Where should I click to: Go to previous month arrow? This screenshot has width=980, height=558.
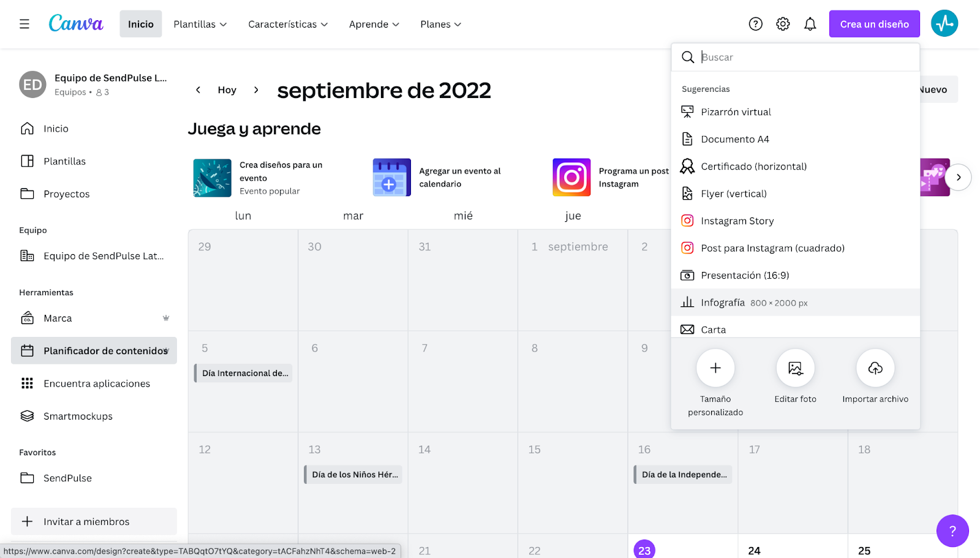[x=198, y=90]
